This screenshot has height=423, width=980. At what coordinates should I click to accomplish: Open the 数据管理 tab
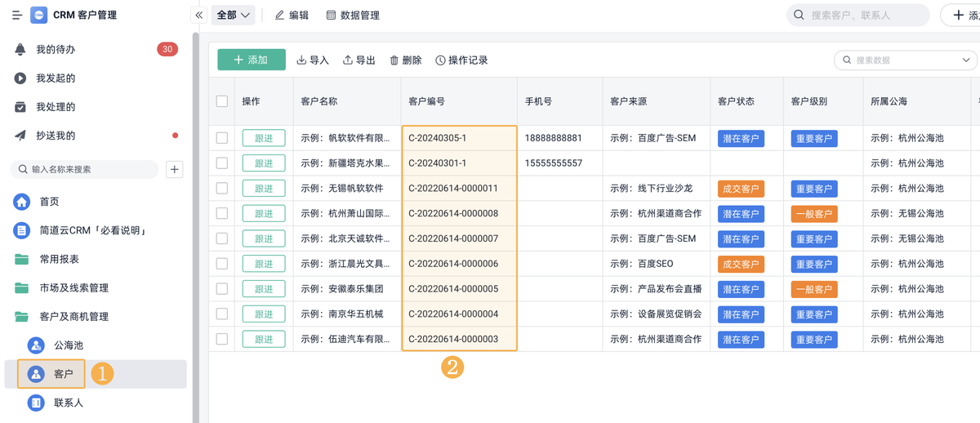pos(353,16)
